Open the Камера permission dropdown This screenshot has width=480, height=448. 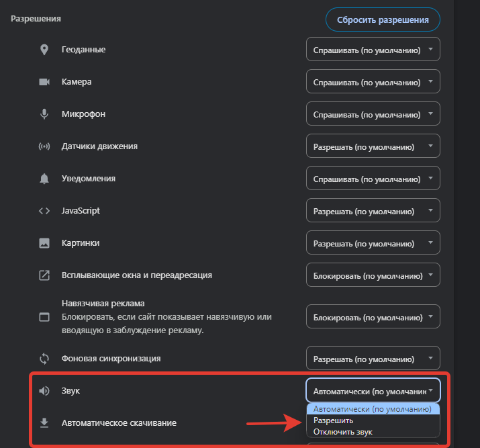[373, 82]
